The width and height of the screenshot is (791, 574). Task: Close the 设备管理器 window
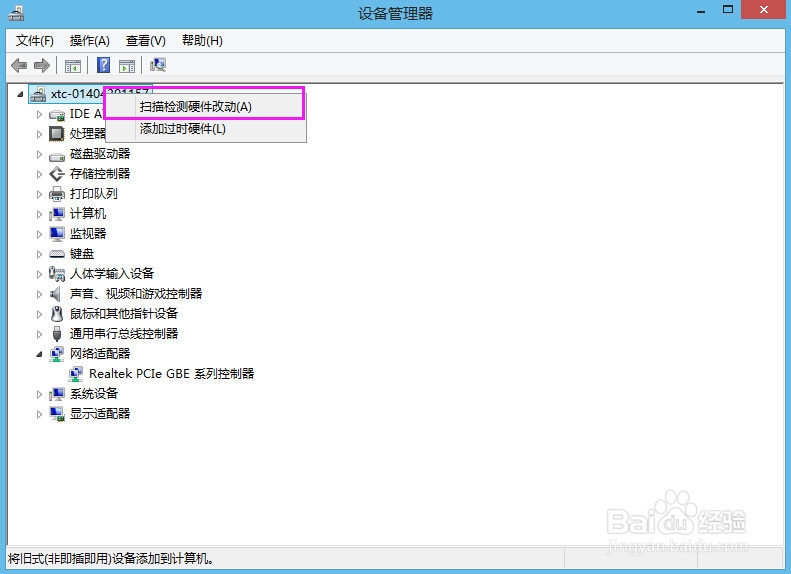click(764, 10)
